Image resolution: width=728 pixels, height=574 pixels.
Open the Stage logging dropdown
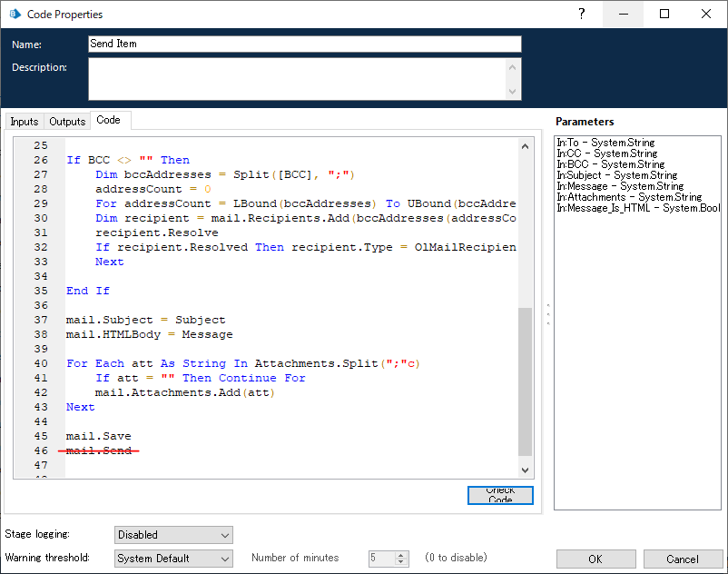(x=173, y=535)
